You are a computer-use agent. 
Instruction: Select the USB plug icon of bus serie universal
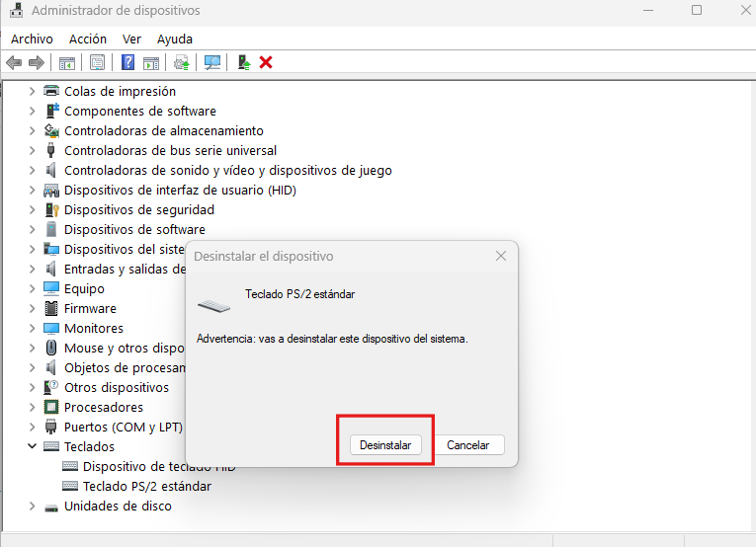click(x=50, y=150)
